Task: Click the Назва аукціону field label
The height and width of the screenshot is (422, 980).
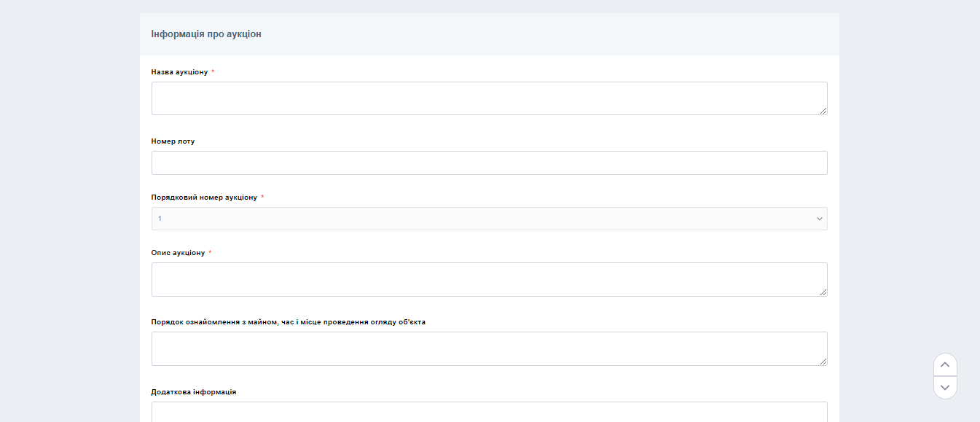Action: coord(179,72)
